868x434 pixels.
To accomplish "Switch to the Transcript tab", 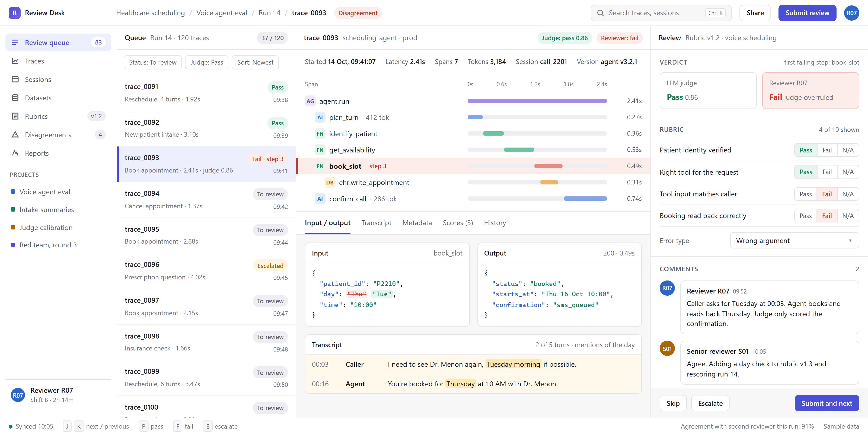I will (x=376, y=223).
